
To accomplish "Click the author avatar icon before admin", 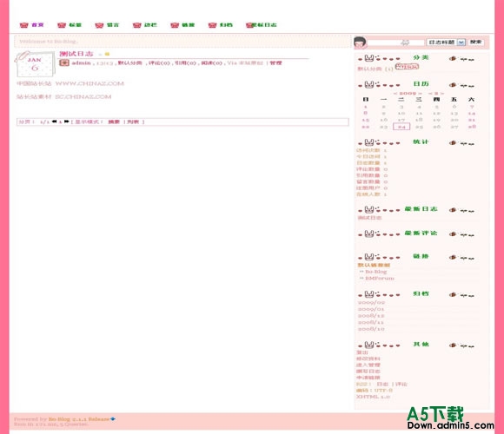I will tap(64, 62).
